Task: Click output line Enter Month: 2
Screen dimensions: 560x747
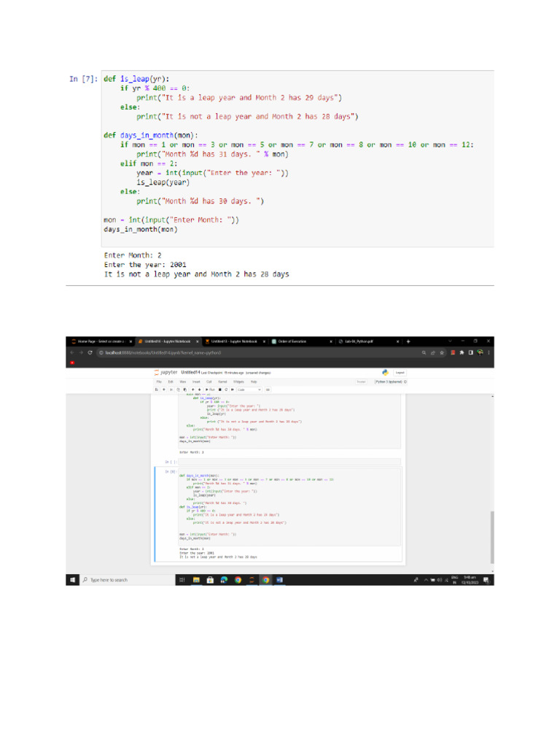Action: tap(133, 255)
